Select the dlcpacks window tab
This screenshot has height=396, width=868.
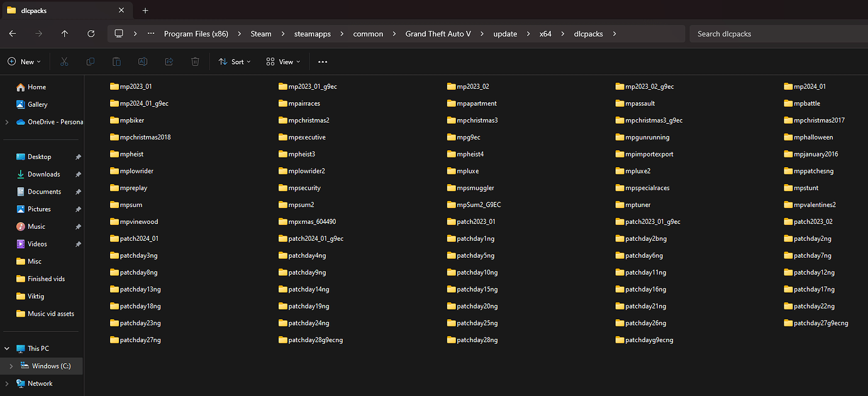click(63, 11)
